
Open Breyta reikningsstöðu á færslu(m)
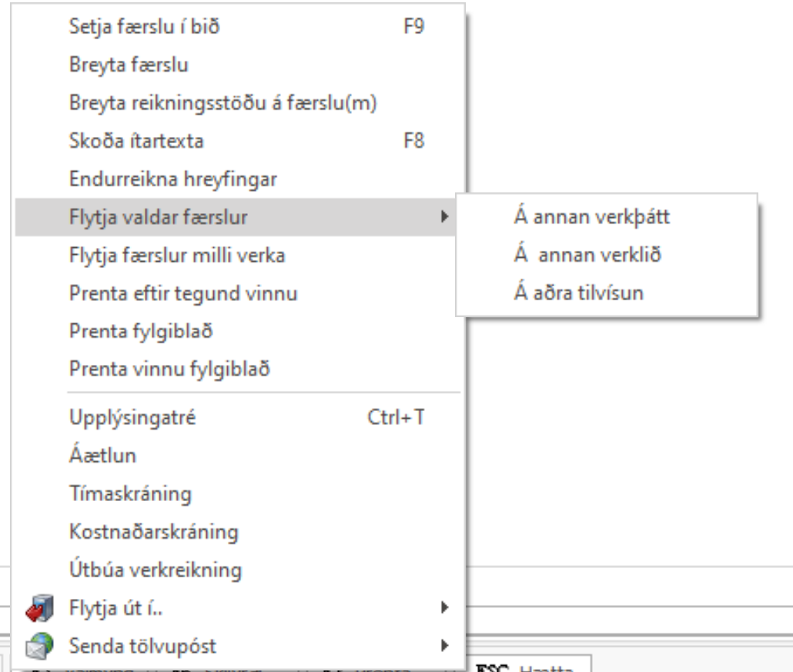[x=222, y=103]
